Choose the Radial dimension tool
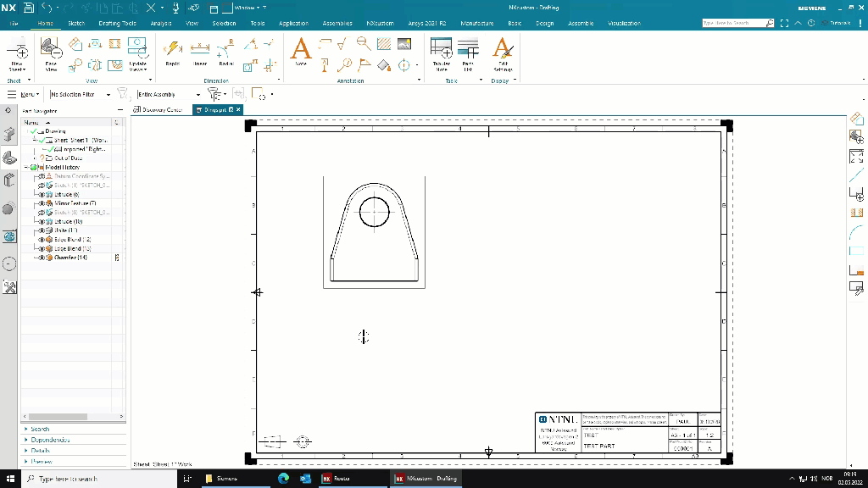868x488 pixels. 225,53
